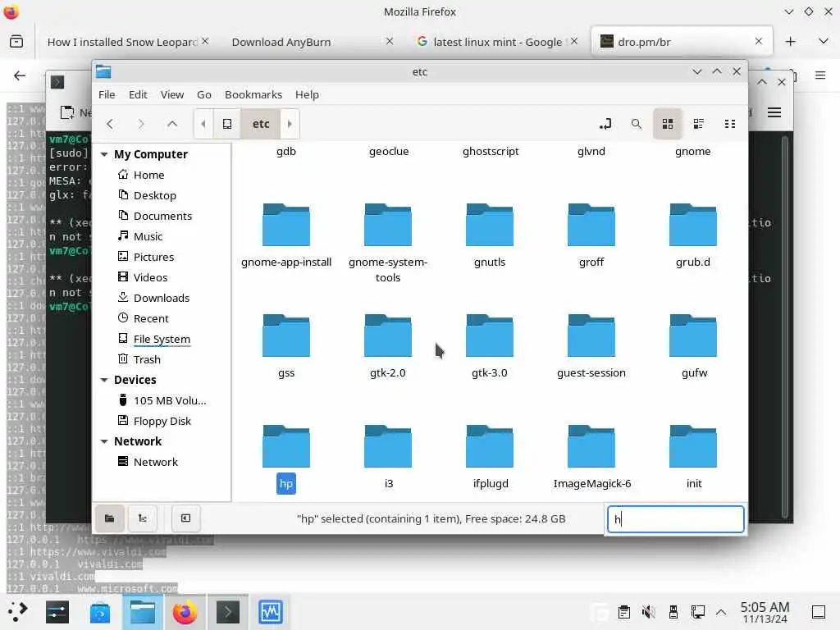
Task: Open the Bookmarks menu
Action: click(x=253, y=94)
